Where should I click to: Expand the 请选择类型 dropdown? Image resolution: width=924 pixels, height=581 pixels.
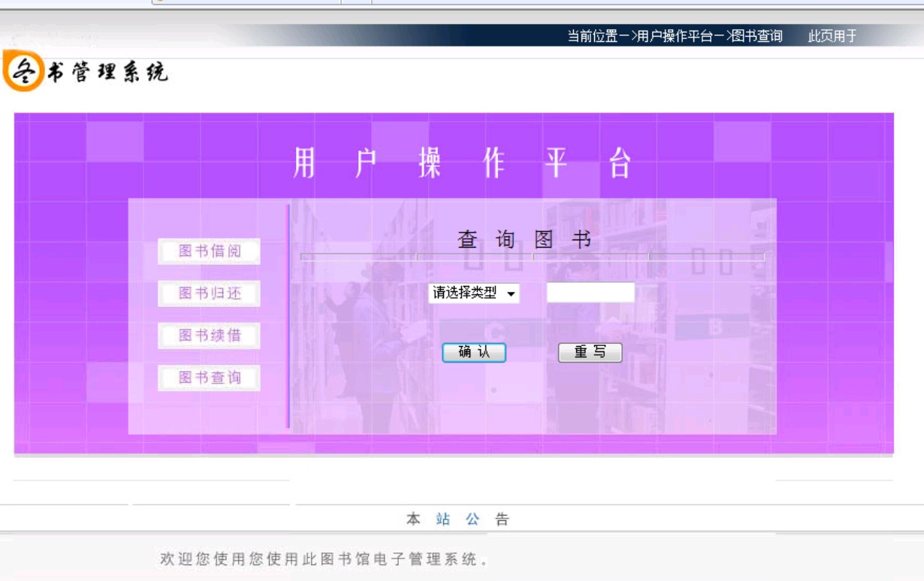click(474, 294)
